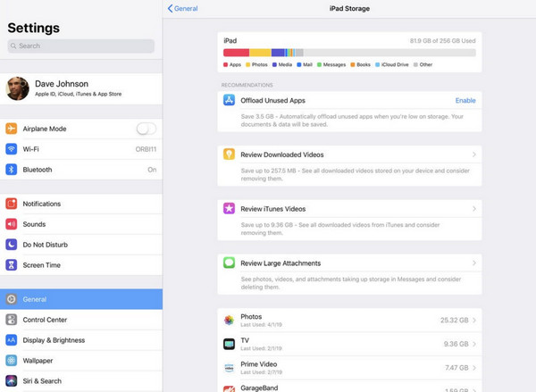The height and width of the screenshot is (392, 536).
Task: Tap the Prime Video app icon
Action: pos(229,368)
